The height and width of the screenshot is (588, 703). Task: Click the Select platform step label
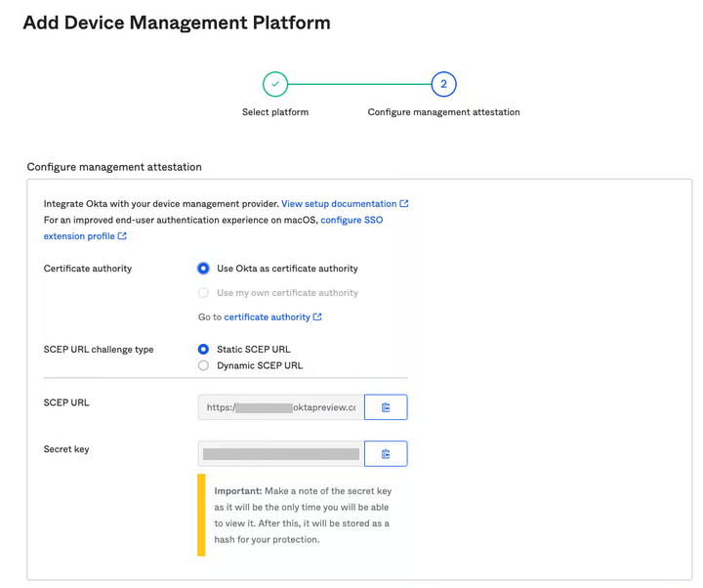275,112
